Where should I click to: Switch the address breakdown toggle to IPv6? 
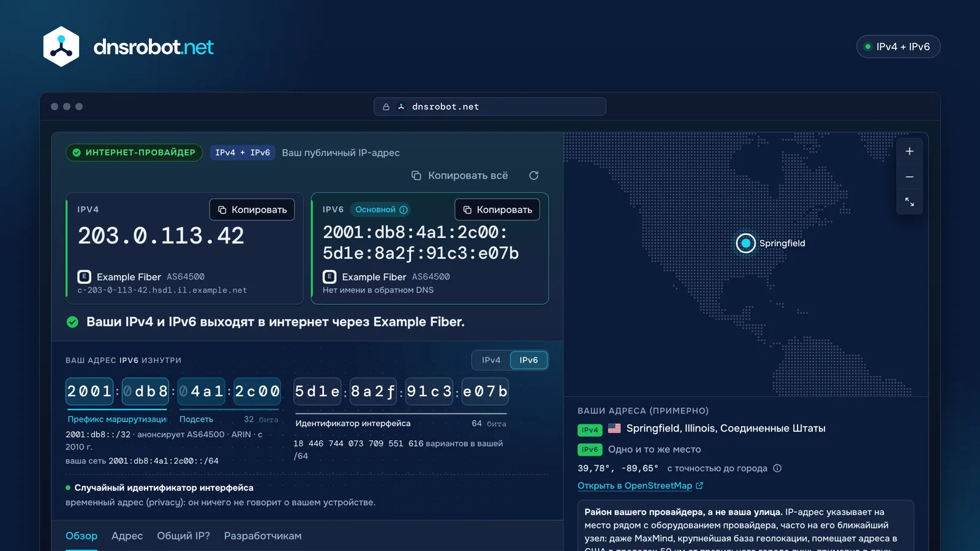pos(529,360)
